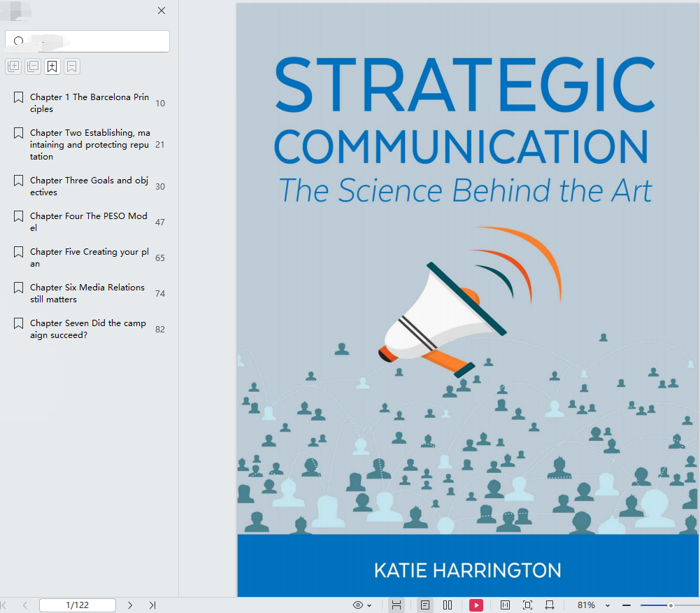The image size is (700, 613).
Task: Click the zoom slider handle
Action: point(671,605)
